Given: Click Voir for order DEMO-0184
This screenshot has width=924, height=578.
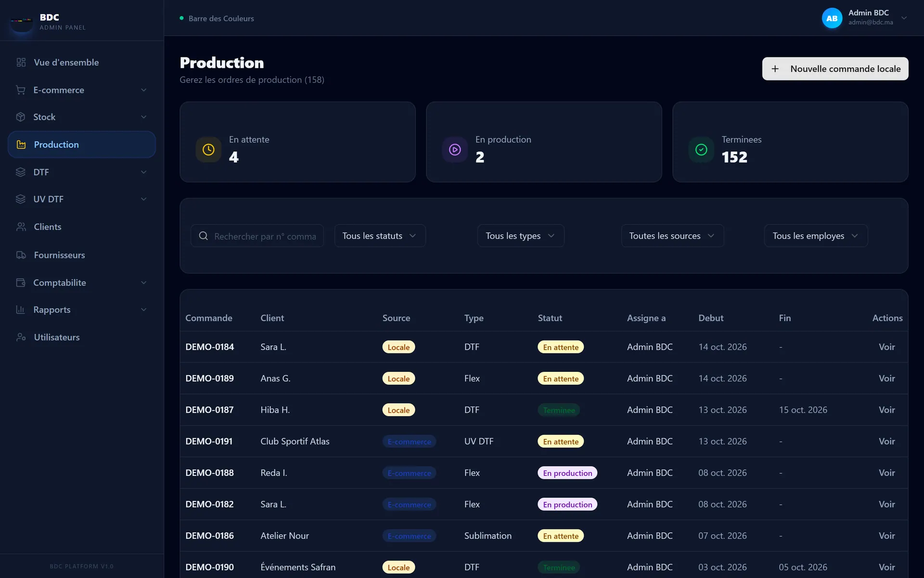Looking at the screenshot, I should (886, 347).
